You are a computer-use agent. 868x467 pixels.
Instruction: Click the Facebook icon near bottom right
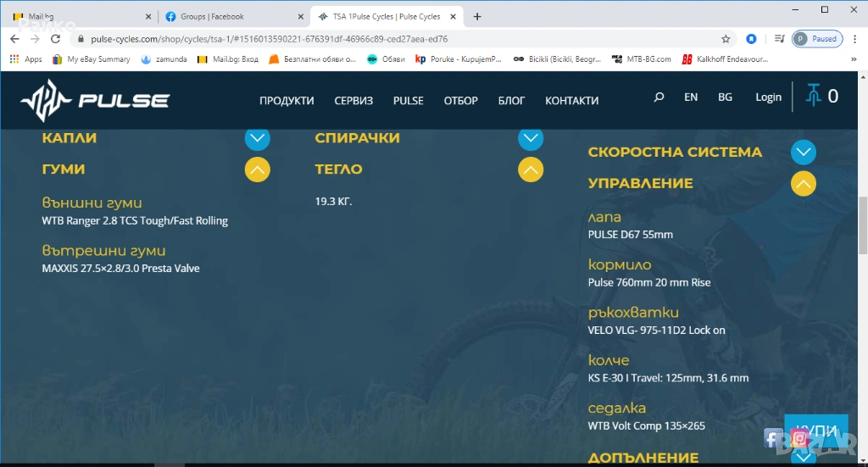[x=773, y=438]
